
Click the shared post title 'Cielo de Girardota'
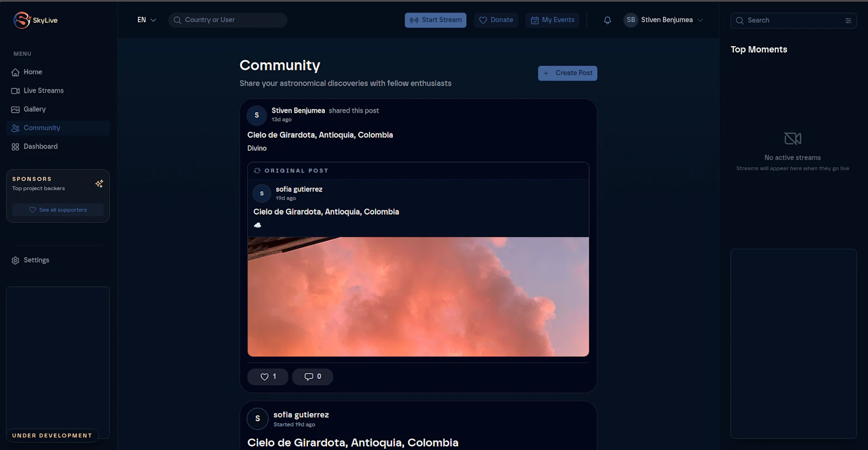[x=320, y=135]
